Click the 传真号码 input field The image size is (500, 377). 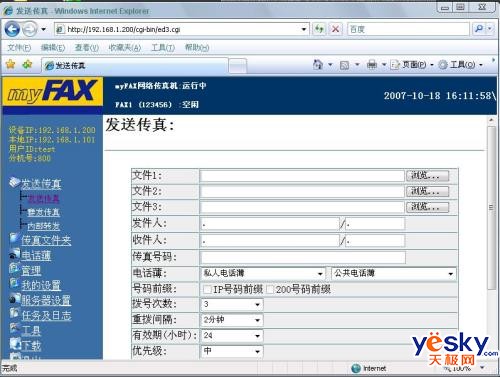pyautogui.click(x=303, y=257)
